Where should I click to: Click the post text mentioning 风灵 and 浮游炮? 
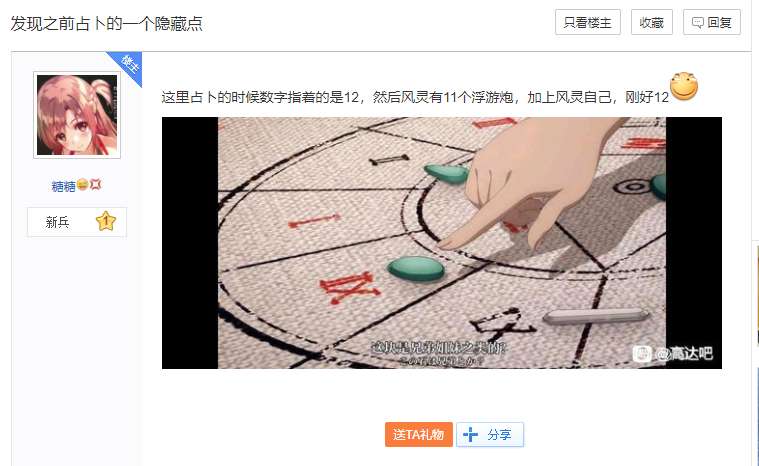[415, 97]
